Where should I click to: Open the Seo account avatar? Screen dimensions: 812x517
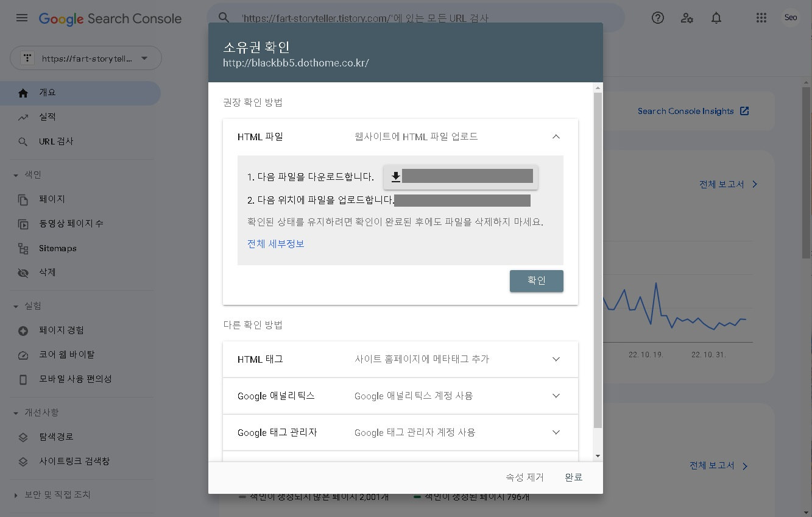point(791,18)
